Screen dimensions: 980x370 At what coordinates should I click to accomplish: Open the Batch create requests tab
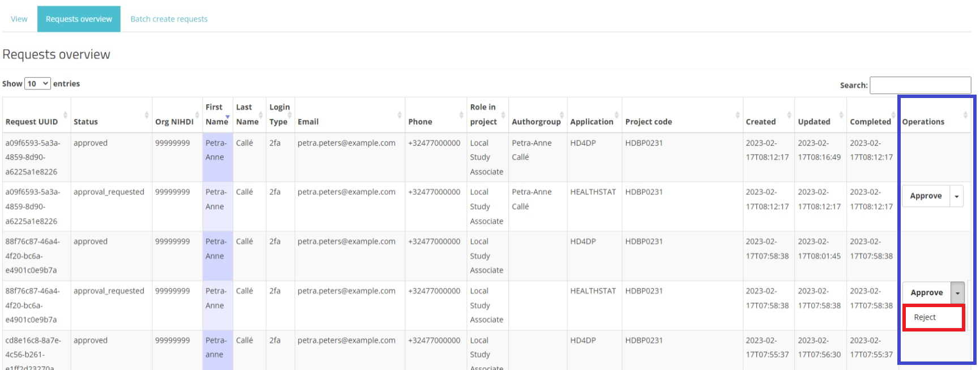coord(169,19)
